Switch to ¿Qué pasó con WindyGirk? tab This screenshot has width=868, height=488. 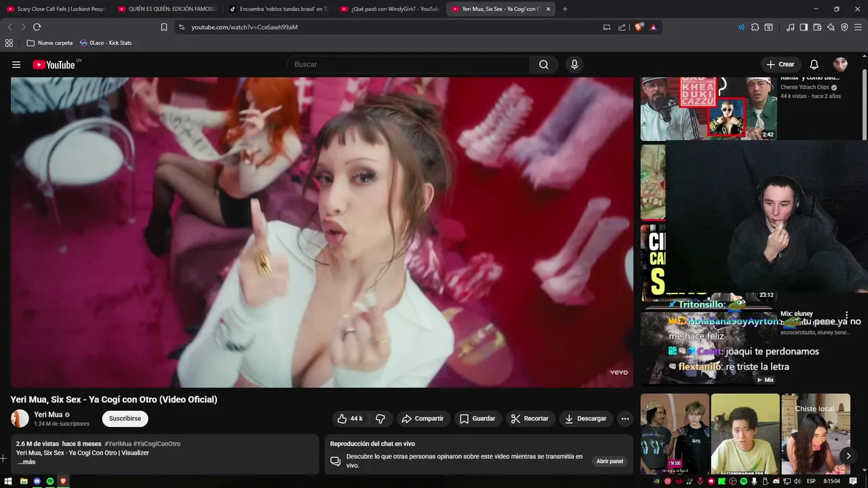coord(390,9)
